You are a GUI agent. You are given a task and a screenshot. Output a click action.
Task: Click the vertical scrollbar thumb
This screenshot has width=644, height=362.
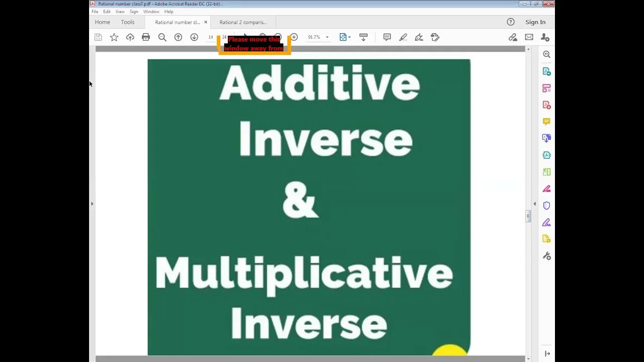528,216
